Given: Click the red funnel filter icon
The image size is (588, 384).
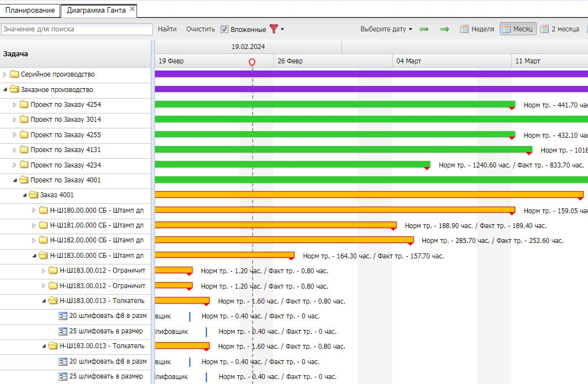Looking at the screenshot, I should [274, 29].
